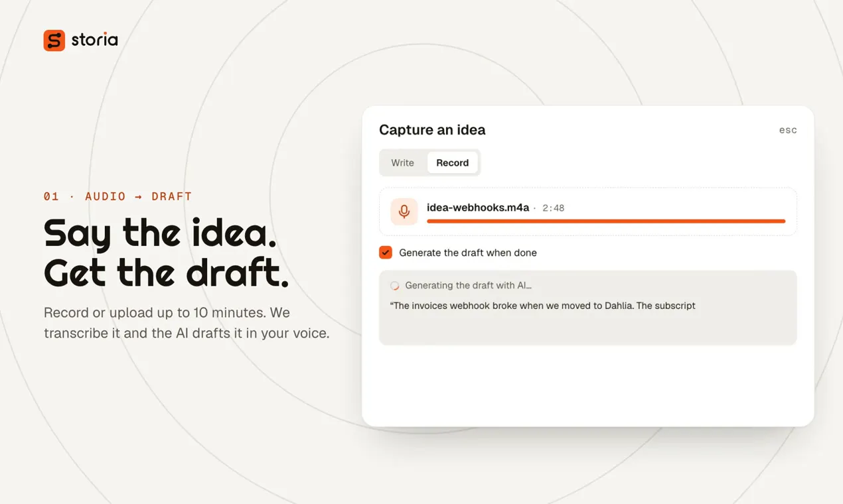The width and height of the screenshot is (843, 504).
Task: Click the transcript text about the invoices webhook
Action: tap(543, 306)
